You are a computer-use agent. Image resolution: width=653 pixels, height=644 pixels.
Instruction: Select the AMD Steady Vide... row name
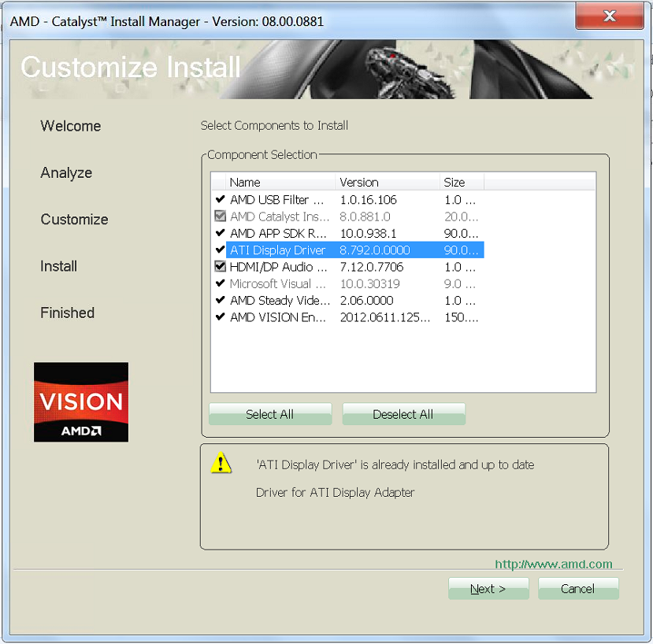280,301
